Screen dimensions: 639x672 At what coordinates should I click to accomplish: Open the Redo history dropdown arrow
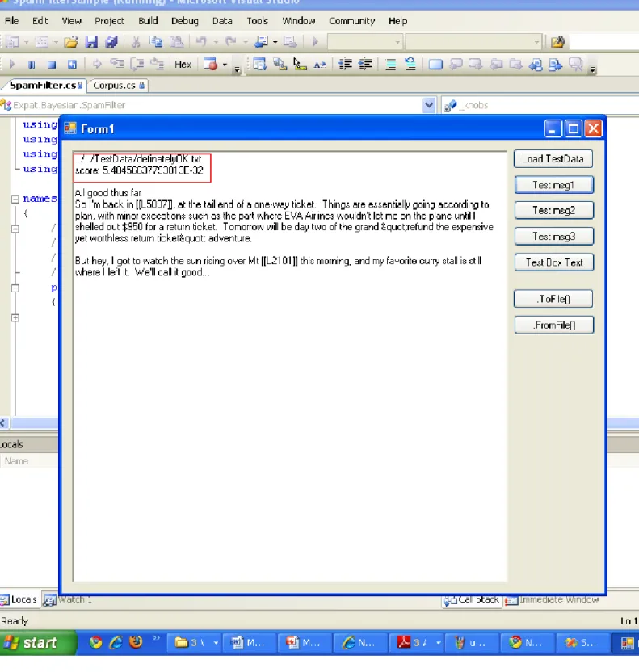pyautogui.click(x=245, y=43)
